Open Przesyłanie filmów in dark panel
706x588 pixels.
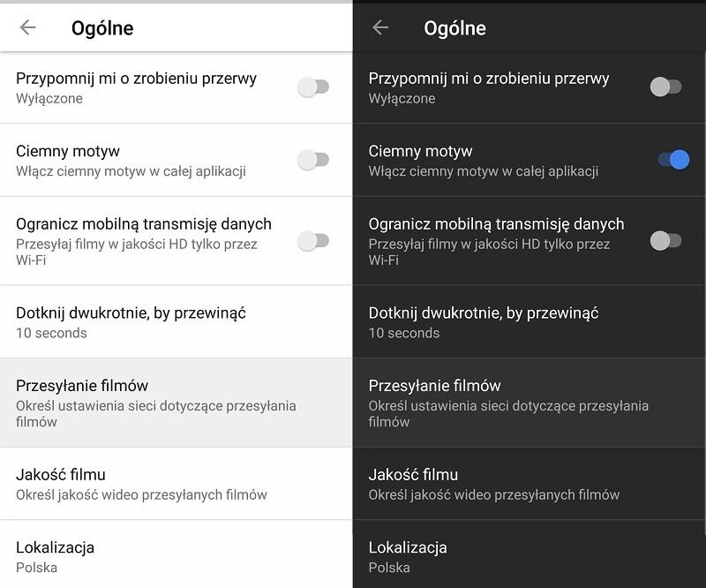(508, 403)
